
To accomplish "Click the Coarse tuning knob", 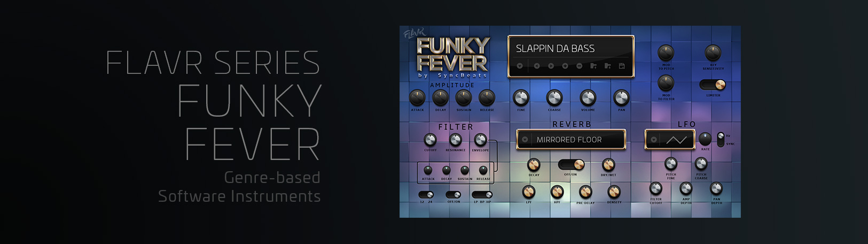I will (x=554, y=98).
